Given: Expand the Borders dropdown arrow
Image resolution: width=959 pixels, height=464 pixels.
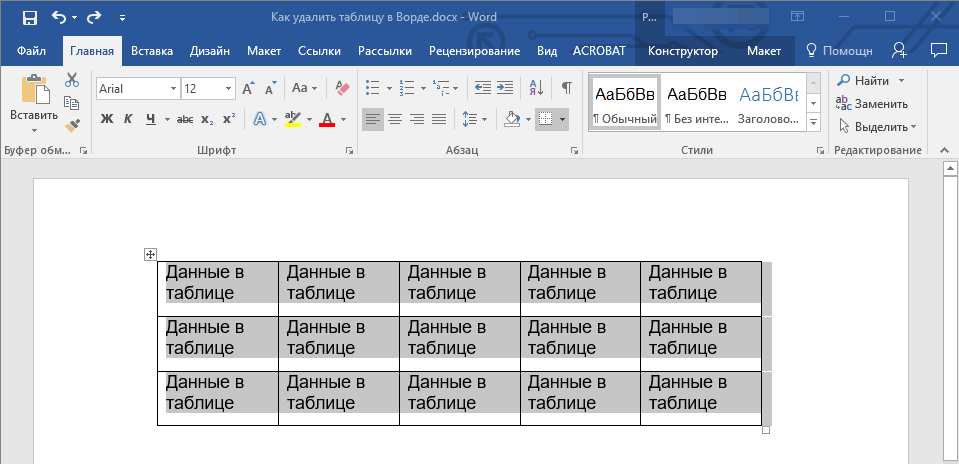Looking at the screenshot, I should (x=563, y=120).
